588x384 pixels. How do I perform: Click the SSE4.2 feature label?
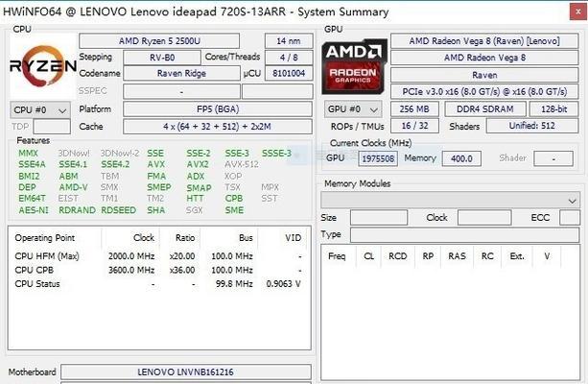pos(115,164)
